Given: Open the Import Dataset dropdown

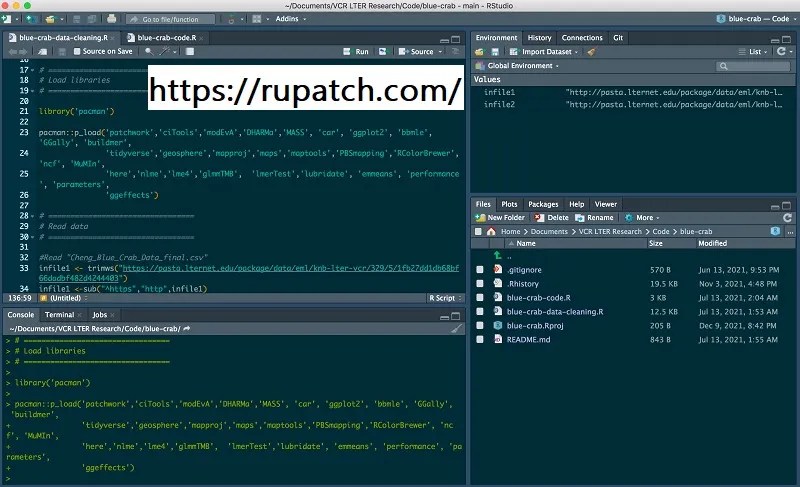Looking at the screenshot, I should point(544,52).
